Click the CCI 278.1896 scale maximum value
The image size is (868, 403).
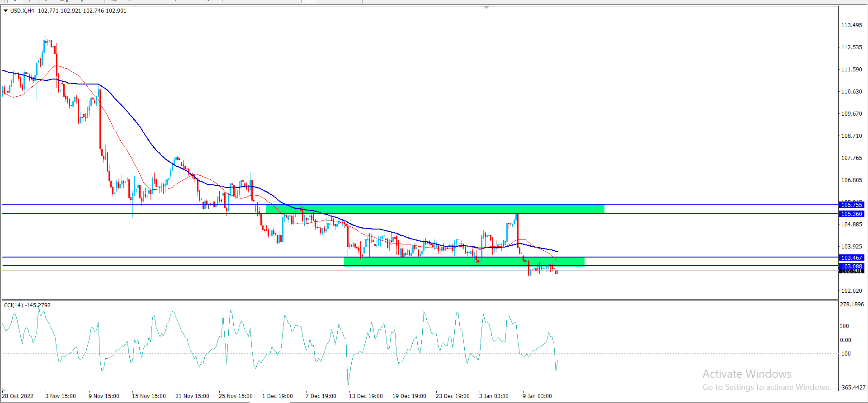pyautogui.click(x=851, y=305)
